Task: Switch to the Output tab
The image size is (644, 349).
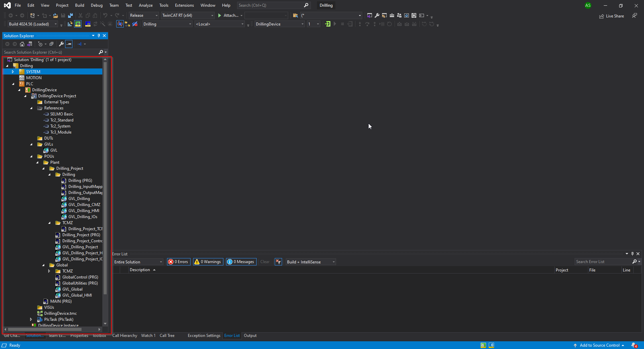Action: coord(250,336)
